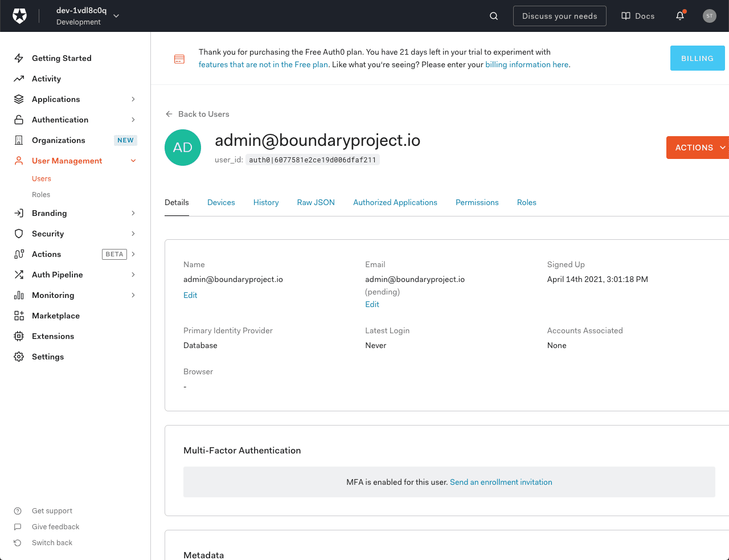
Task: Click the Applications layers icon
Action: 19,99
